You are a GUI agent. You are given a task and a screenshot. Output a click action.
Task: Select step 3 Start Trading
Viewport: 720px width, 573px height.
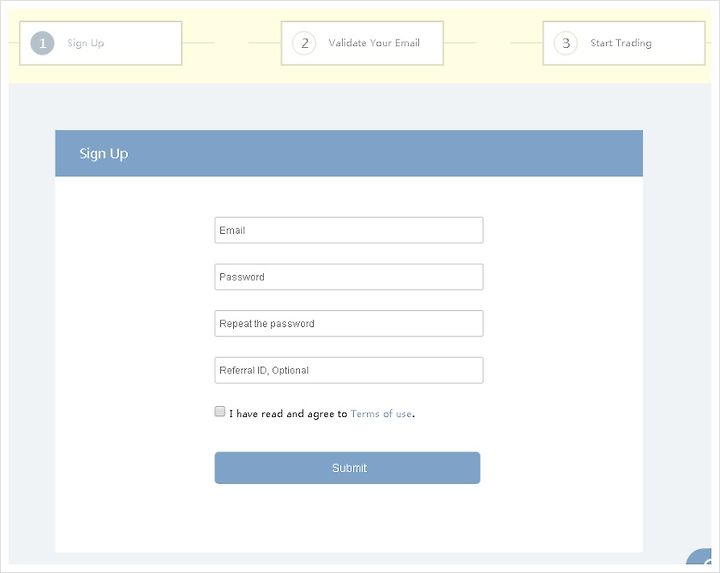[x=624, y=43]
